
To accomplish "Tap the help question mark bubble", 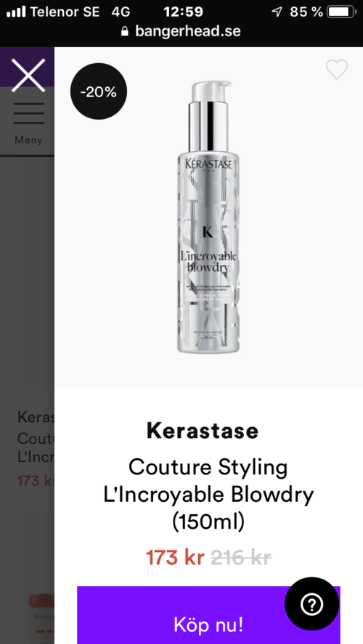I will tap(312, 603).
